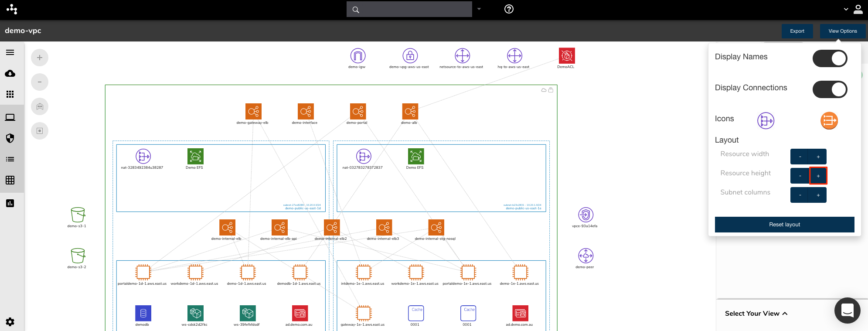The height and width of the screenshot is (331, 868).
Task: Select the demo-vpg-aws-us-east VPN gateway icon
Action: click(x=410, y=56)
